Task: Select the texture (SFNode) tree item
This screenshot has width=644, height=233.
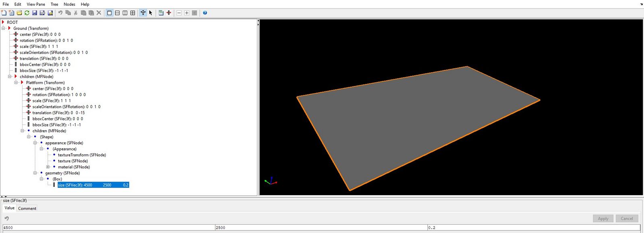Action: [72, 161]
